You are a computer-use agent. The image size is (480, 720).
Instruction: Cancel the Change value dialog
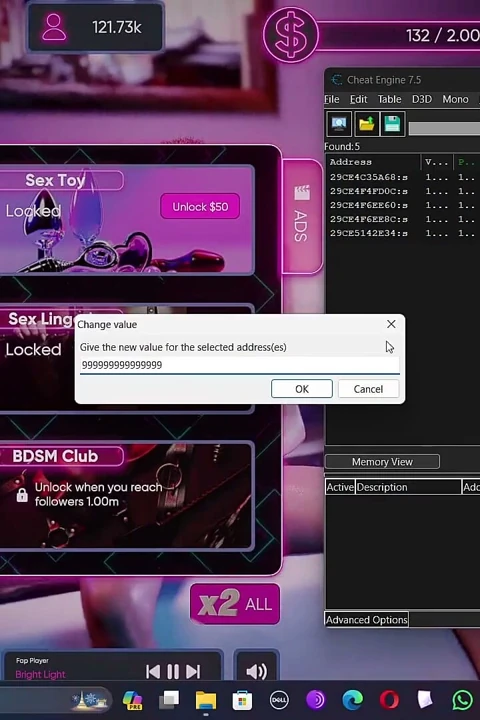tap(368, 389)
